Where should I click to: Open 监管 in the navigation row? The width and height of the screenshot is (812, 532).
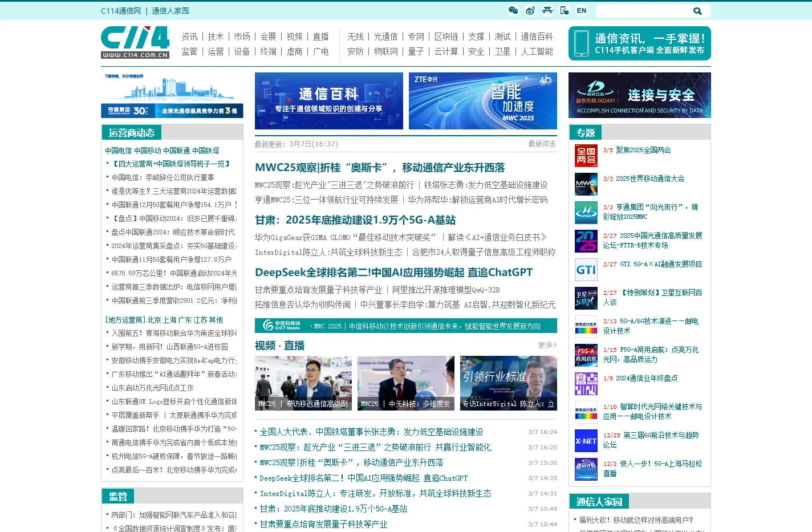click(x=189, y=51)
